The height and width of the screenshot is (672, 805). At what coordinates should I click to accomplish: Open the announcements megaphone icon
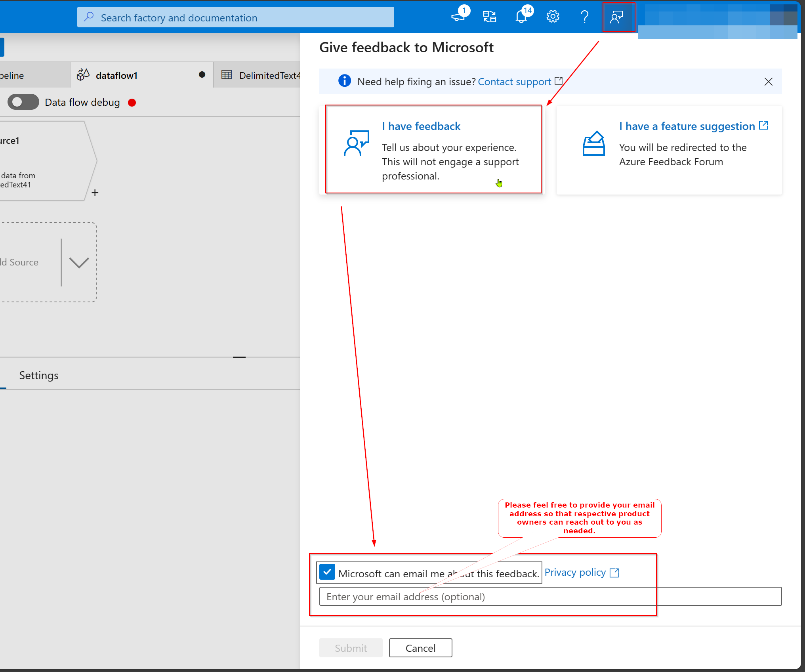tap(459, 17)
